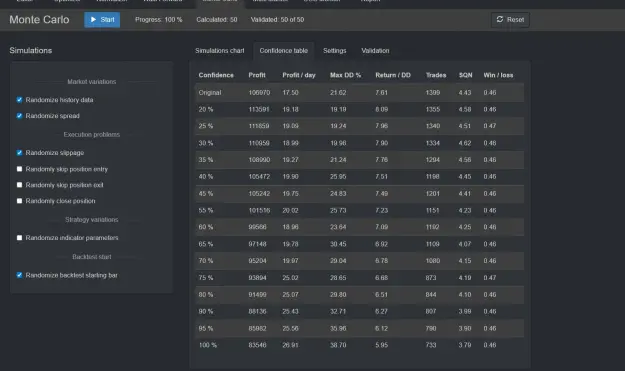
Task: Disable Randomize slippage
Action: click(x=19, y=153)
